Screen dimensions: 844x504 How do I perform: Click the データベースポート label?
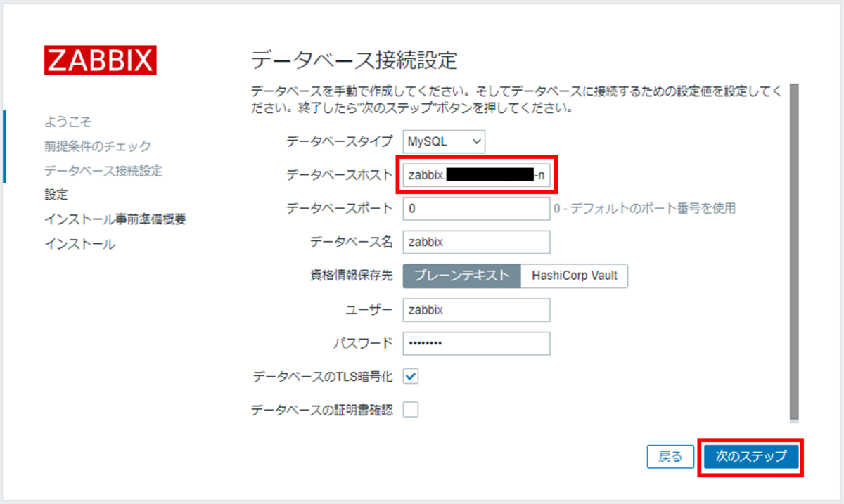tap(340, 209)
